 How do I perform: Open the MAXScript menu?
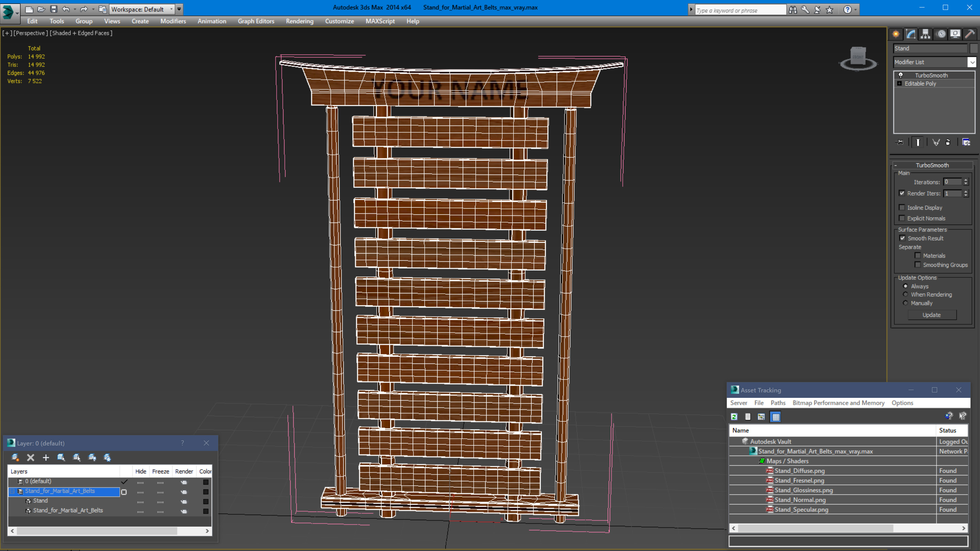(380, 21)
